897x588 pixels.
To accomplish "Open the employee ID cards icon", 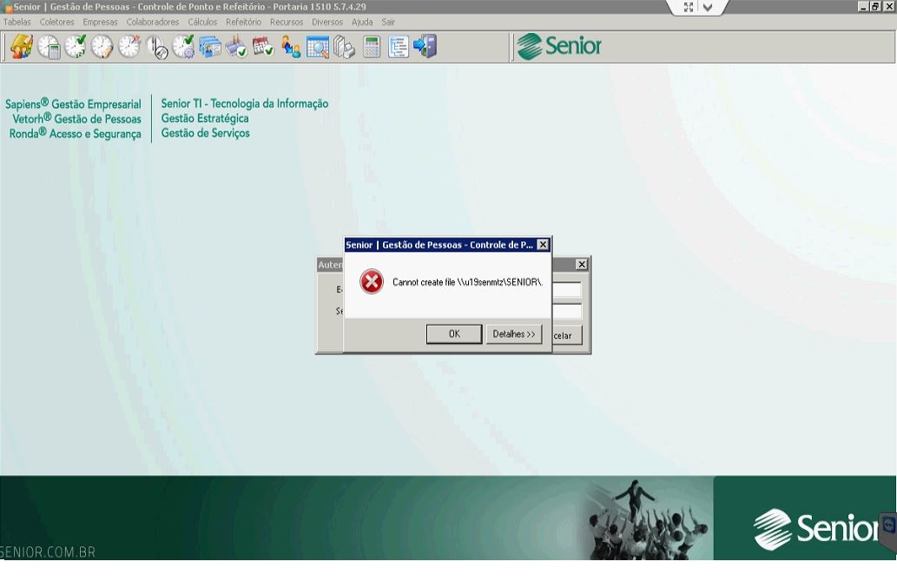I will [210, 47].
